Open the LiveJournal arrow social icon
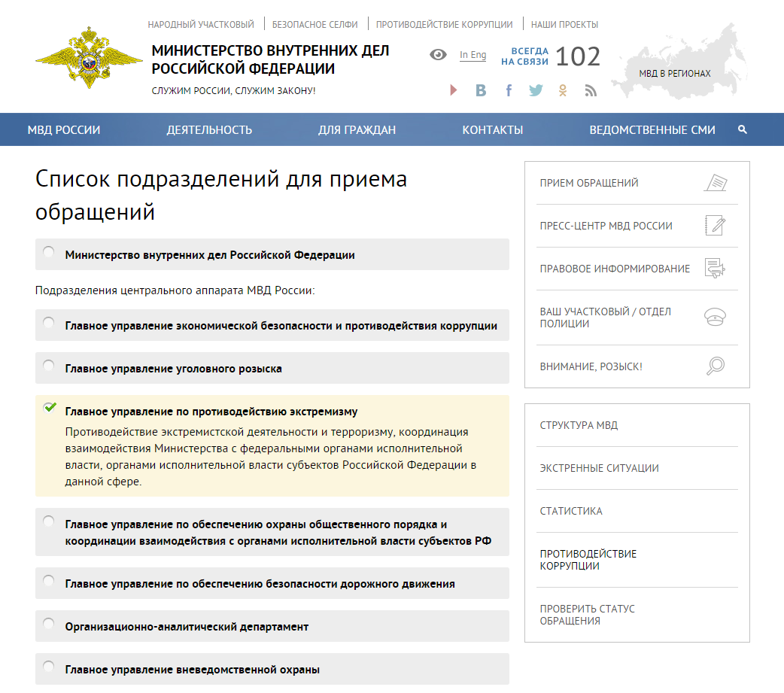This screenshot has width=784, height=693. (454, 90)
